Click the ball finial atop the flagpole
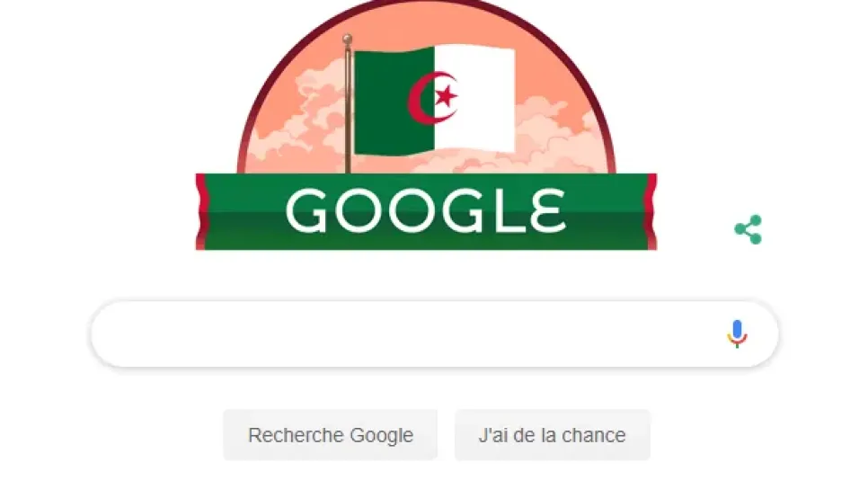This screenshot has height=489, width=868. click(x=347, y=39)
